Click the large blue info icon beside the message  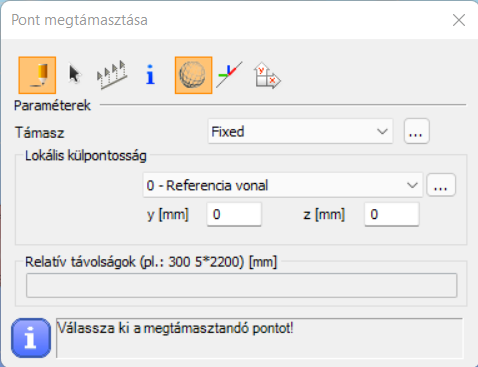[31, 338]
